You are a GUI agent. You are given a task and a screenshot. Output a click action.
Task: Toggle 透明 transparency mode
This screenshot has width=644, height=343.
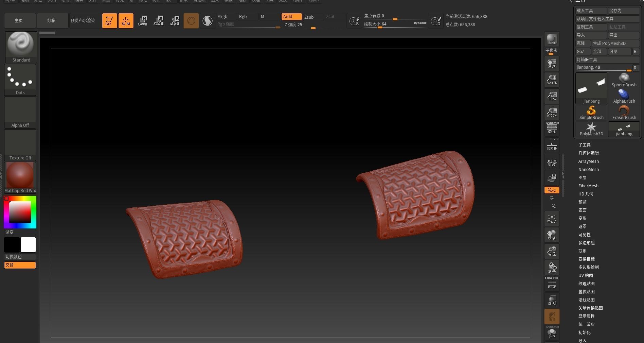coord(552,300)
